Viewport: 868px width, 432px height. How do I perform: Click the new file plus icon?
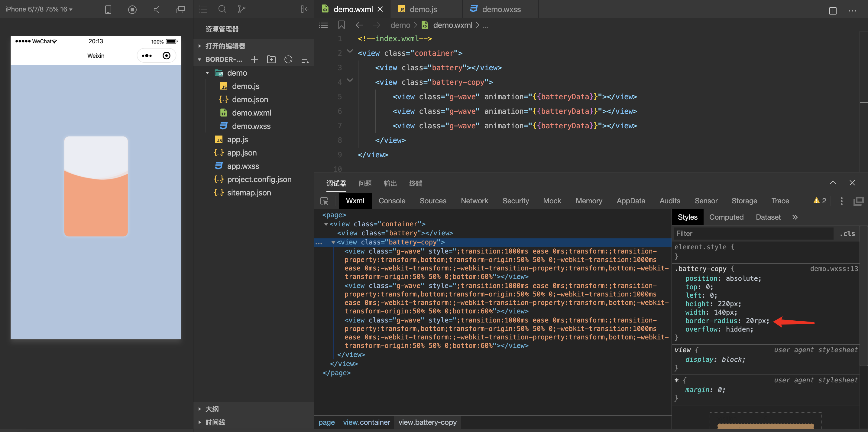tap(254, 60)
